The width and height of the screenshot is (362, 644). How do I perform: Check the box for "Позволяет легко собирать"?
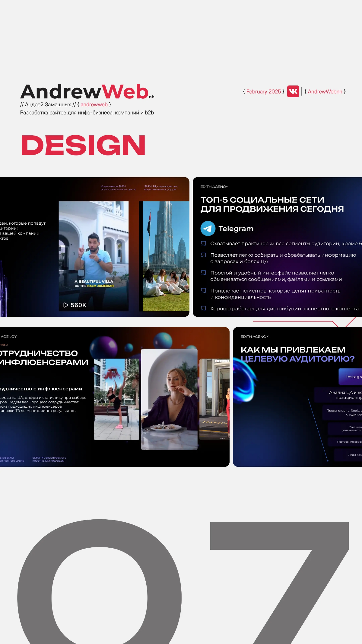click(x=204, y=255)
